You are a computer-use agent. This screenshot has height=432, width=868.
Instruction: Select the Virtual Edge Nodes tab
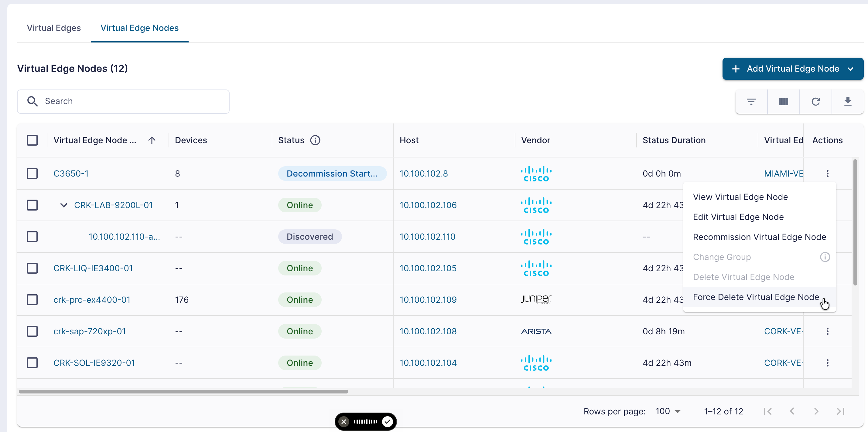[139, 28]
